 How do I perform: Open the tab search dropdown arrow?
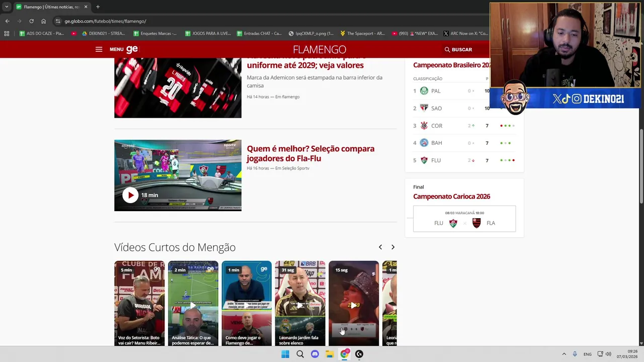point(7,7)
